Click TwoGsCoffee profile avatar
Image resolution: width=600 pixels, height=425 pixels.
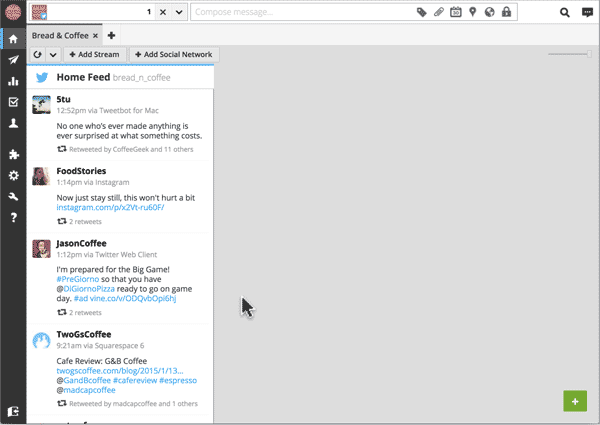[41, 340]
